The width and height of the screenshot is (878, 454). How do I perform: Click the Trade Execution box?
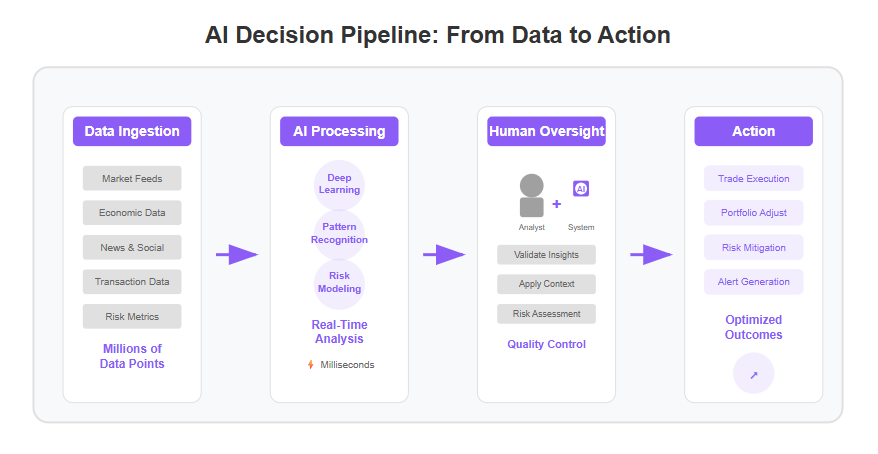point(754,179)
